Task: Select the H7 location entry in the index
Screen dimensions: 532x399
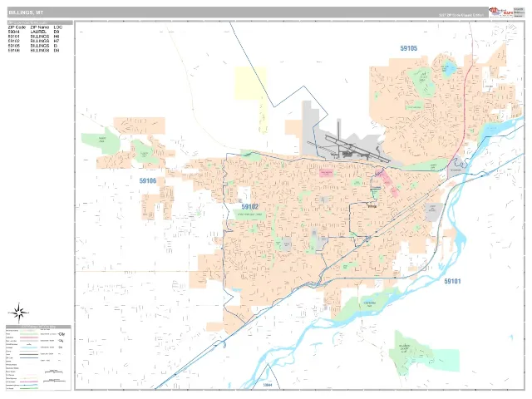Action: tap(57, 41)
